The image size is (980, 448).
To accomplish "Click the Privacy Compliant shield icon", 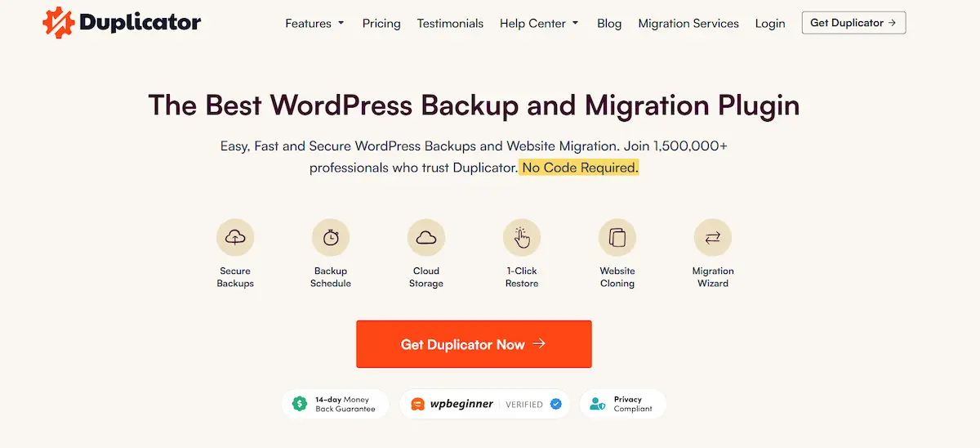I will (598, 404).
